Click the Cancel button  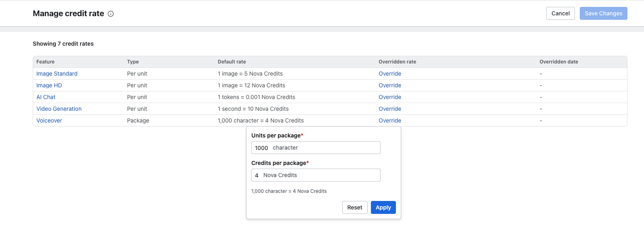[x=560, y=13]
